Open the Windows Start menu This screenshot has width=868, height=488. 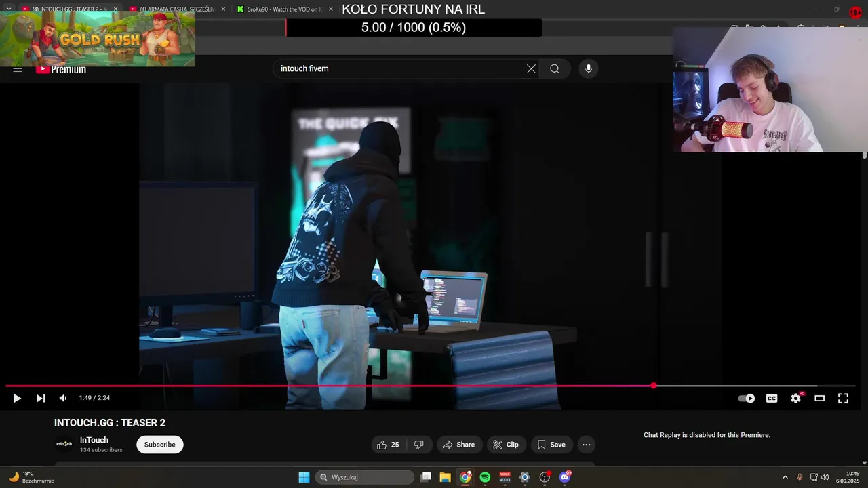pyautogui.click(x=304, y=477)
